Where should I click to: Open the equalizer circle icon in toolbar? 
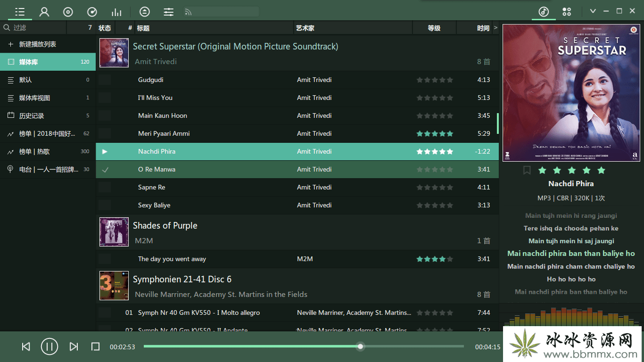click(145, 12)
